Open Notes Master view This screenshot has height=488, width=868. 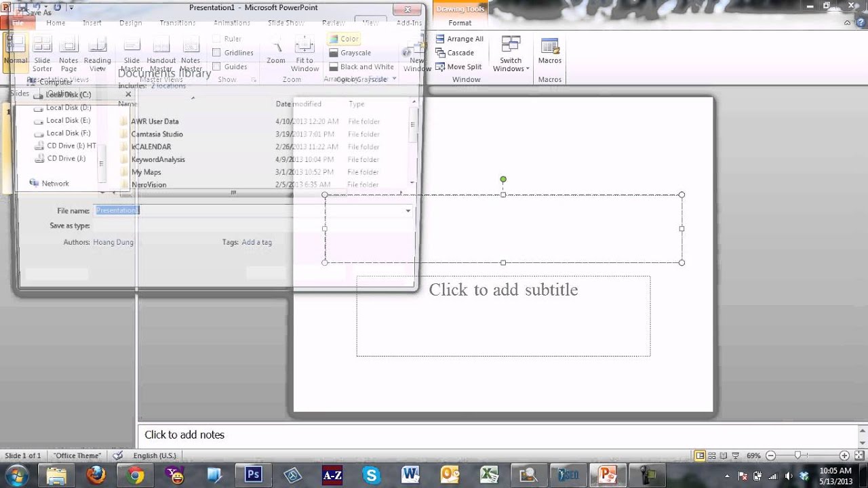191,54
